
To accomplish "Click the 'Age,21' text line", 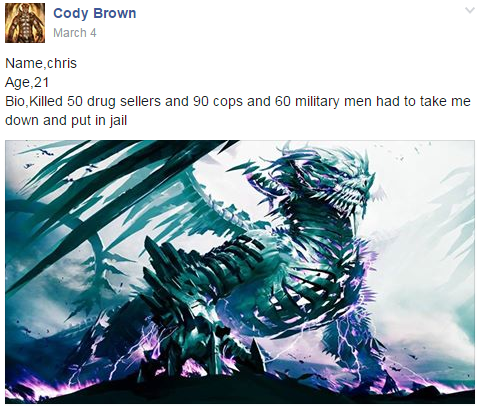I will point(27,82).
